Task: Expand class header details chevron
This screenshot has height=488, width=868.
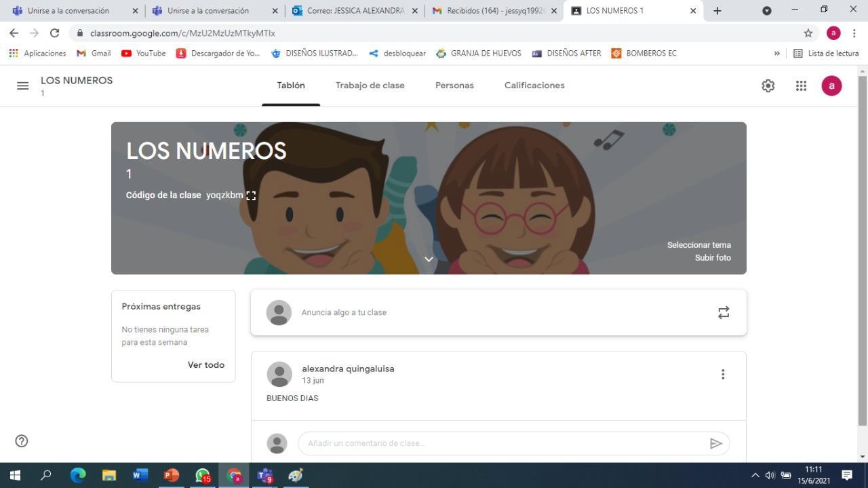Action: tap(429, 259)
